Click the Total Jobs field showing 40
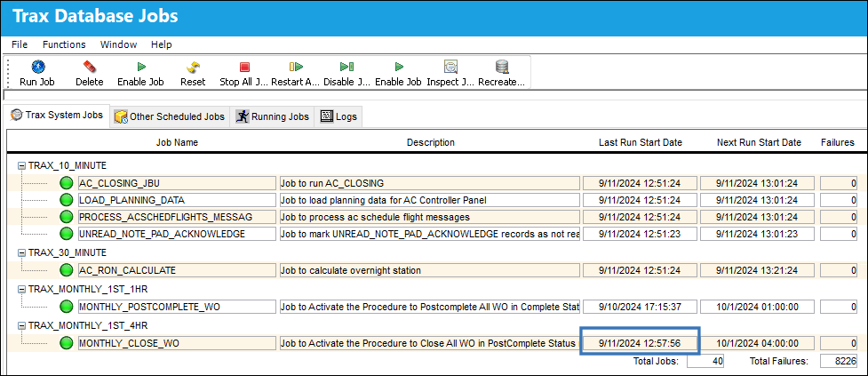Screen dimensions: 868x376 point(705,362)
